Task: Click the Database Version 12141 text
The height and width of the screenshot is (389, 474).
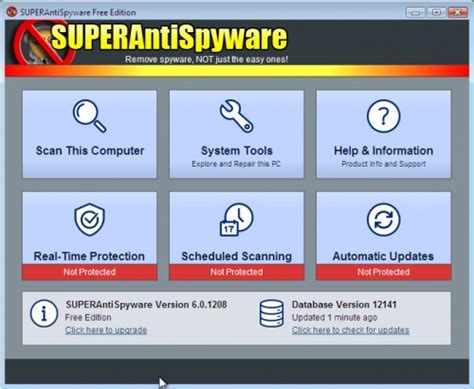Action: (344, 304)
